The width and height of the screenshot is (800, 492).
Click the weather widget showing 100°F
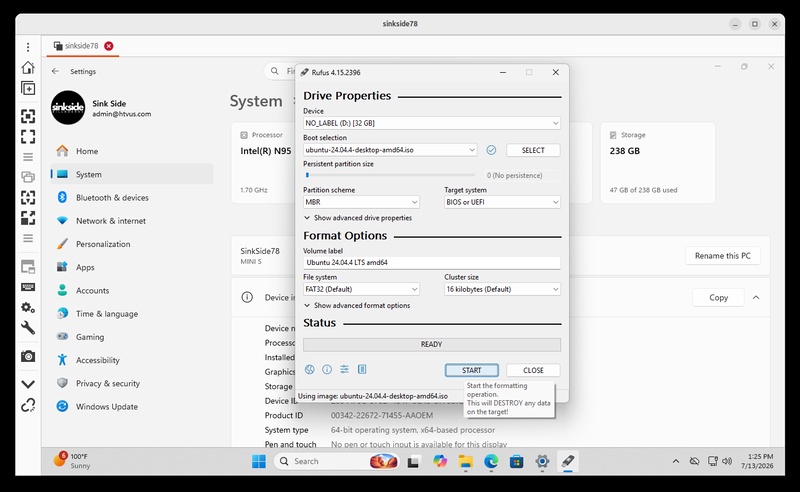click(x=71, y=461)
